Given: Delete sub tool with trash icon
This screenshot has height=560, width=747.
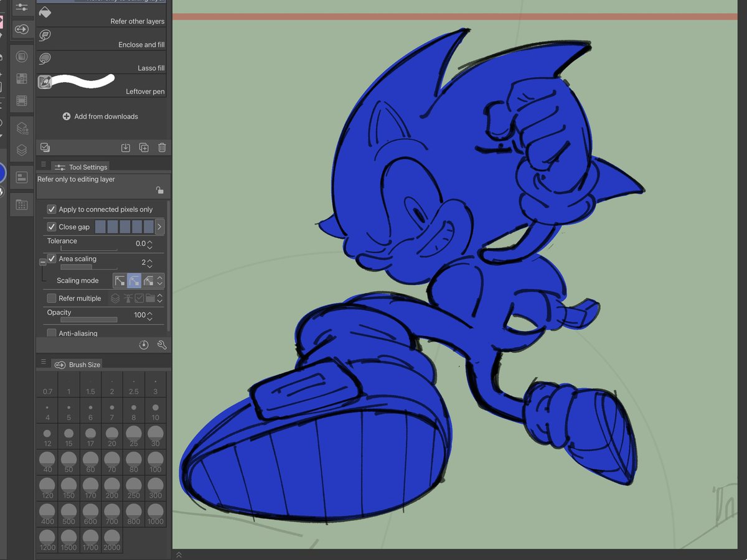Looking at the screenshot, I should (162, 147).
